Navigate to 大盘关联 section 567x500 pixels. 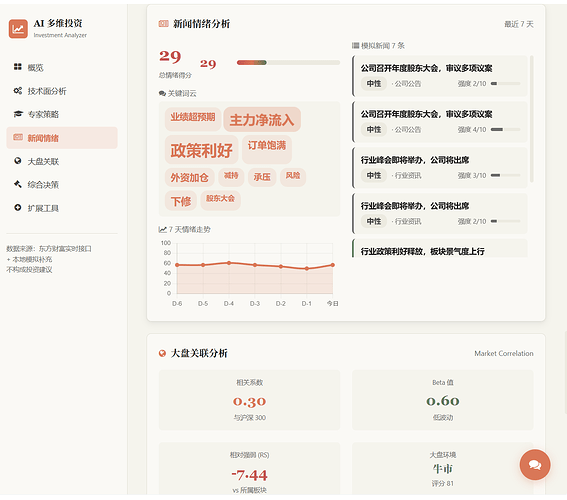pos(62,161)
